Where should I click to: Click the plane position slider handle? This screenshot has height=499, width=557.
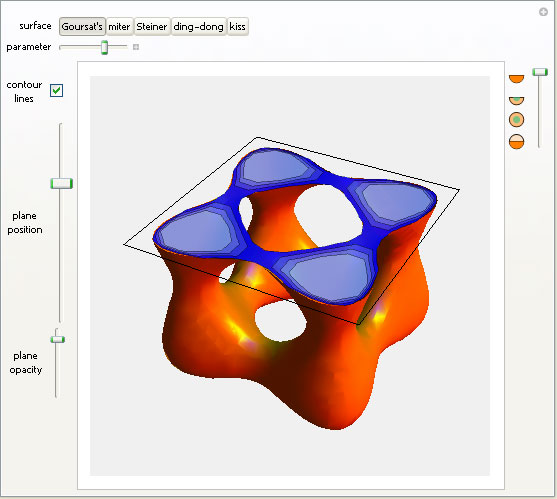click(x=61, y=184)
